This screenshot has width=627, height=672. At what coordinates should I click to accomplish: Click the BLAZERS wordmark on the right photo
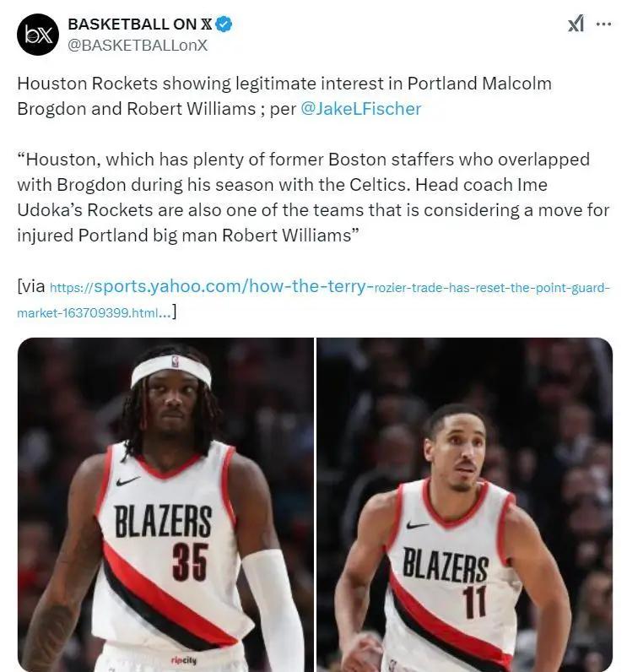(x=446, y=566)
